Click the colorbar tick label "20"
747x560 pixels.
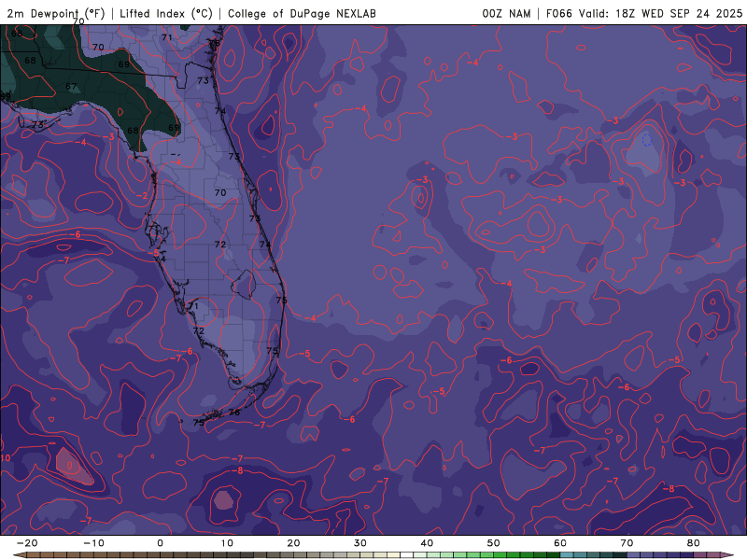293,543
